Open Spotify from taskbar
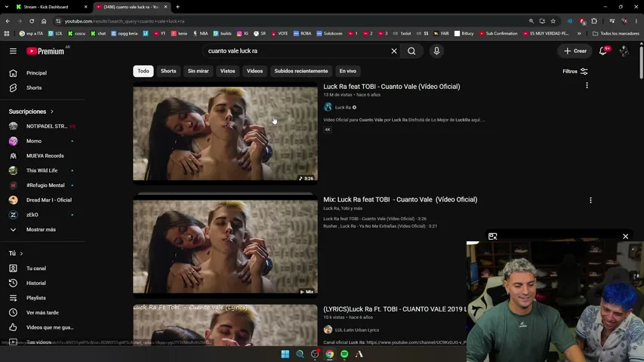Screen dimensions: 644x362 pos(344,354)
